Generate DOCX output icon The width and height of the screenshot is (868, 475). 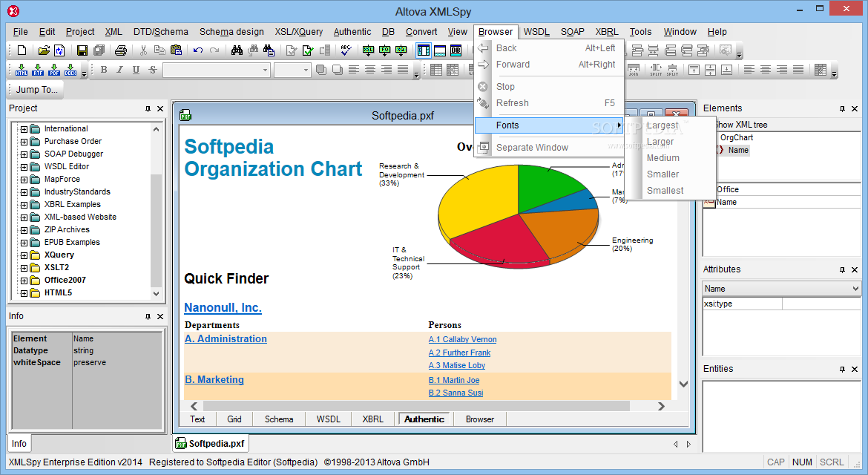(x=70, y=69)
